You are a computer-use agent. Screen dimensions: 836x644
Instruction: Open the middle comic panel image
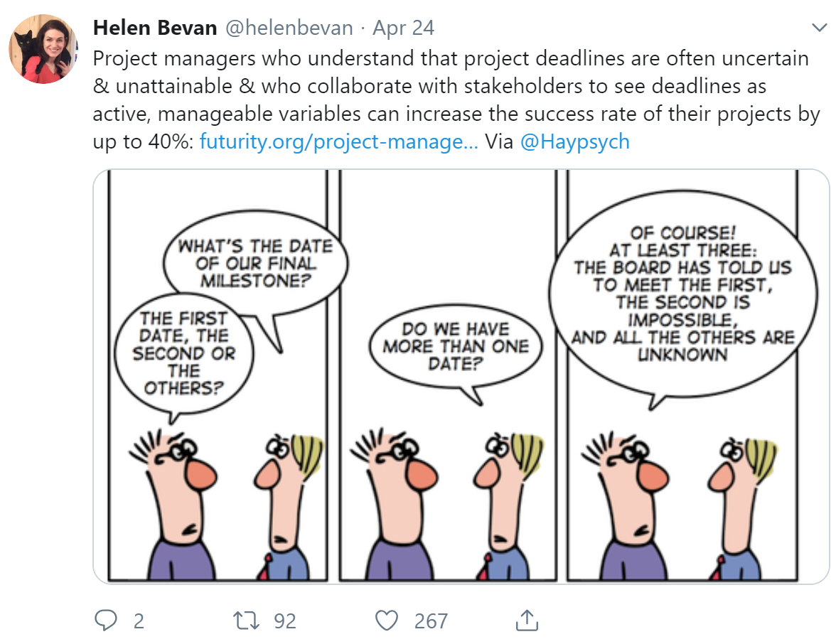click(448, 376)
